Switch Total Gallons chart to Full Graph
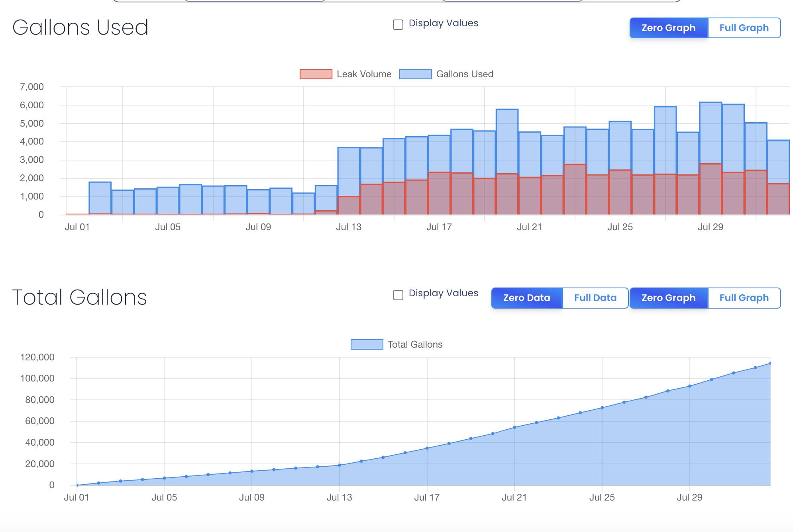This screenshot has width=793, height=532. pos(744,298)
